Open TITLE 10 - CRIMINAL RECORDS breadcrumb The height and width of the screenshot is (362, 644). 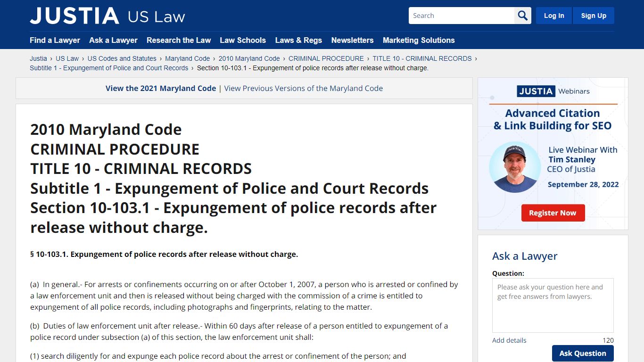(422, 58)
